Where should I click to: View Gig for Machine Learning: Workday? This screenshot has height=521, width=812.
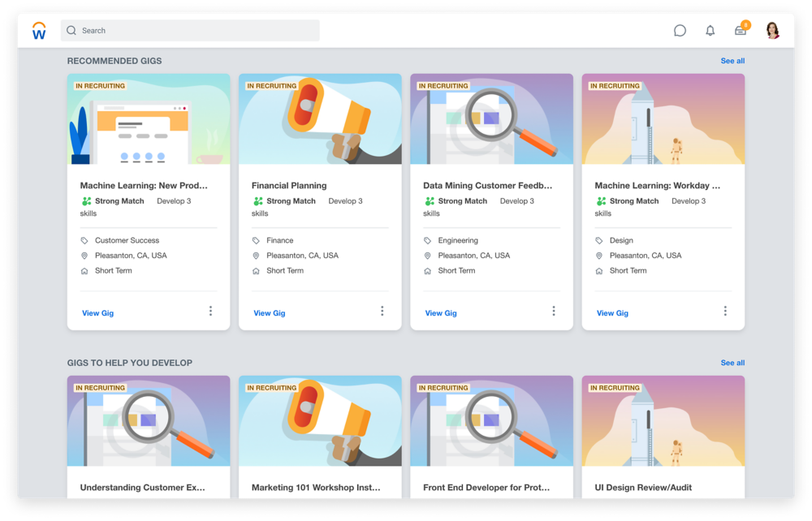612,312
